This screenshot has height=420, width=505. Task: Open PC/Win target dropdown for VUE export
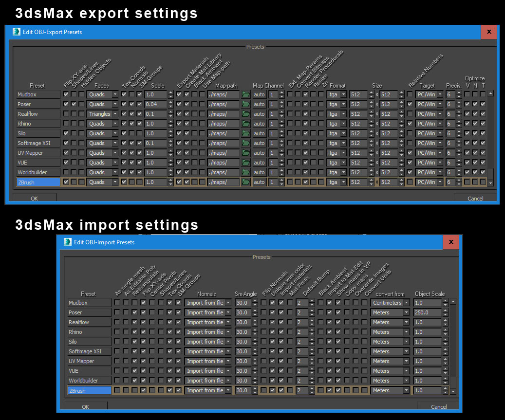[x=429, y=163]
